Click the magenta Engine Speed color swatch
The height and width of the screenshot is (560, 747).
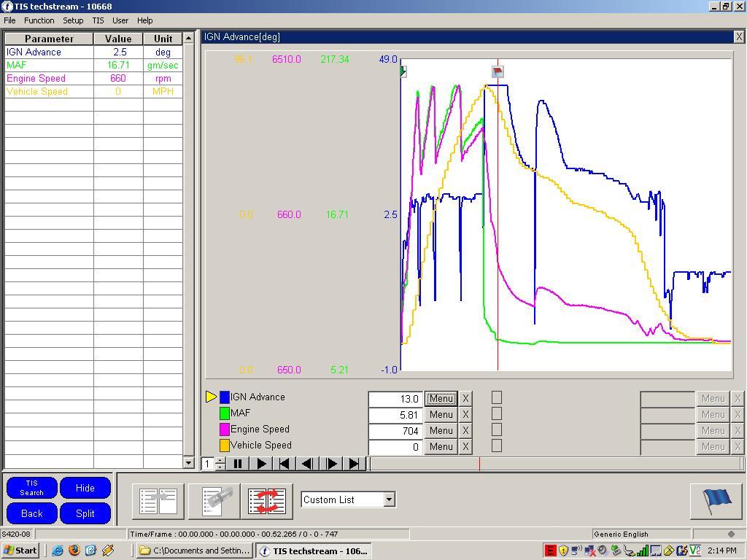pyautogui.click(x=225, y=429)
